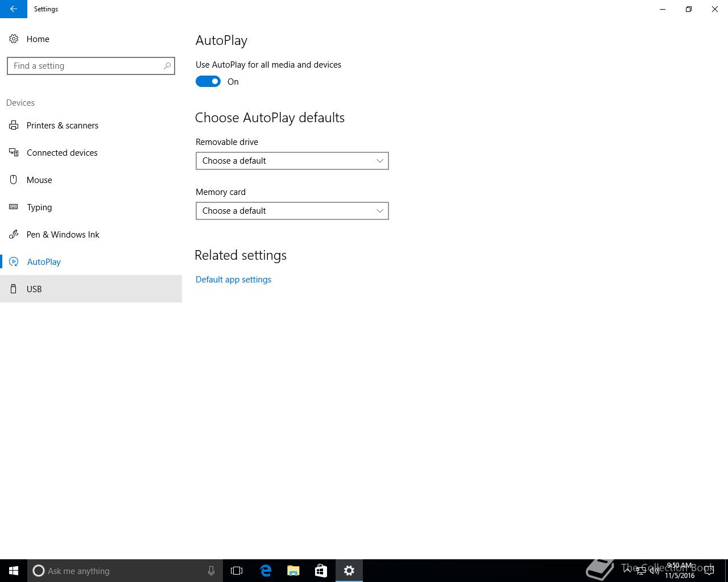728x582 pixels.
Task: Open the taskbar clock and date
Action: 680,571
